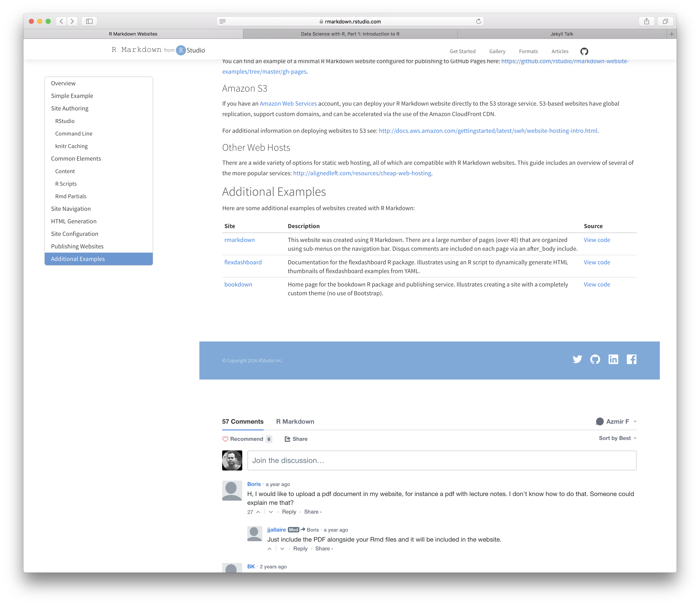
Task: Go forward with Safari's forward arrow
Action: (x=72, y=21)
